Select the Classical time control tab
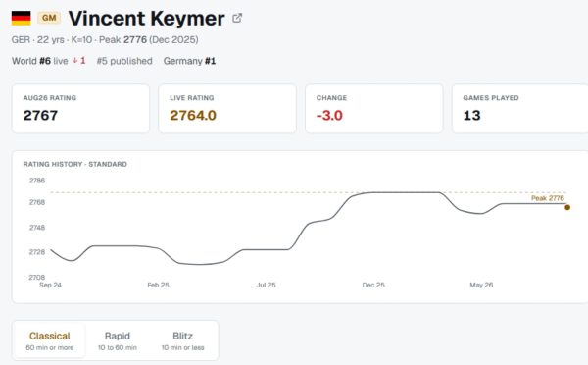 pos(50,340)
